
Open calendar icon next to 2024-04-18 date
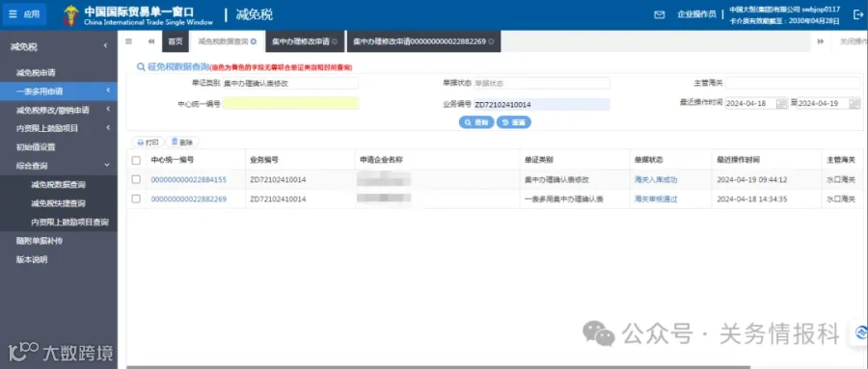(x=781, y=103)
